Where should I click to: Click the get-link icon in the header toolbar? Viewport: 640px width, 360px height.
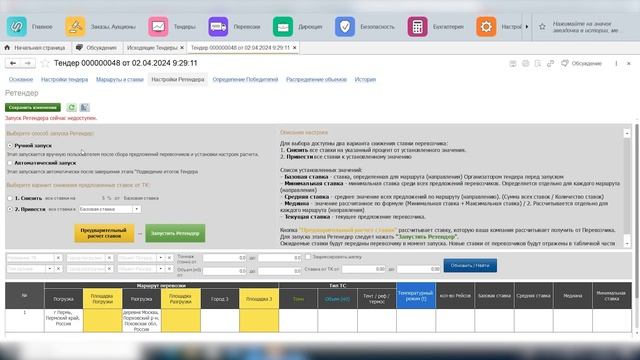pos(551,63)
